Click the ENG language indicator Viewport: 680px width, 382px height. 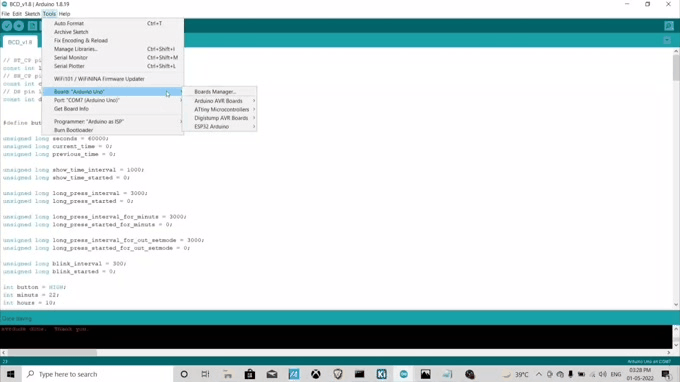pyautogui.click(x=616, y=374)
